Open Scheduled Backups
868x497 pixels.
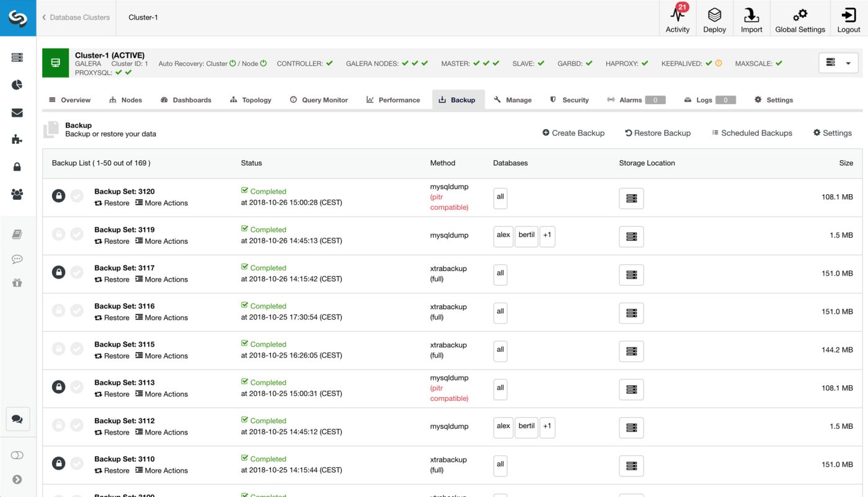(x=751, y=133)
